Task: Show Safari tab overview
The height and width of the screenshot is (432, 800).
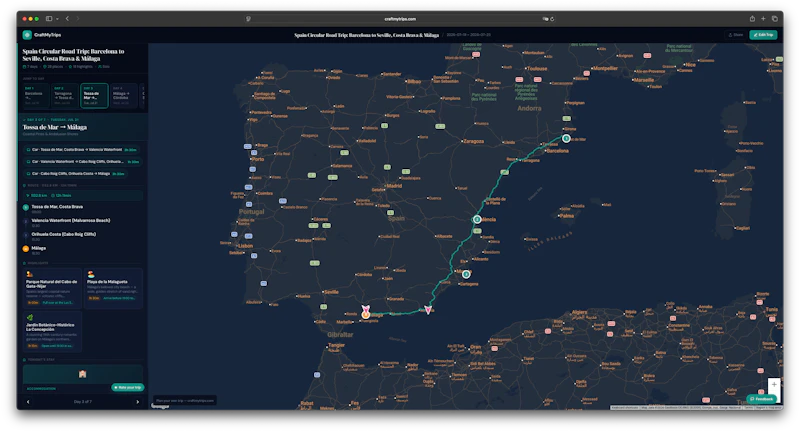Action: click(x=774, y=18)
